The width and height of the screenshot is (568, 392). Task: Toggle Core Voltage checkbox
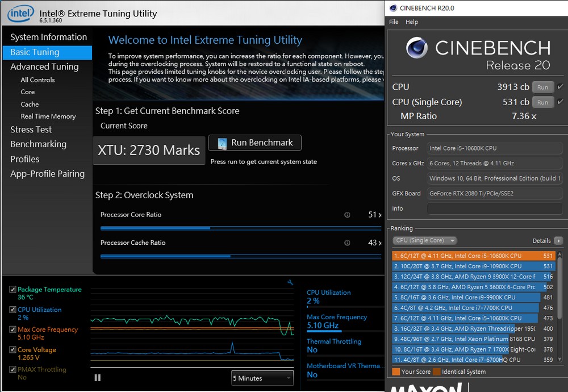(x=12, y=349)
